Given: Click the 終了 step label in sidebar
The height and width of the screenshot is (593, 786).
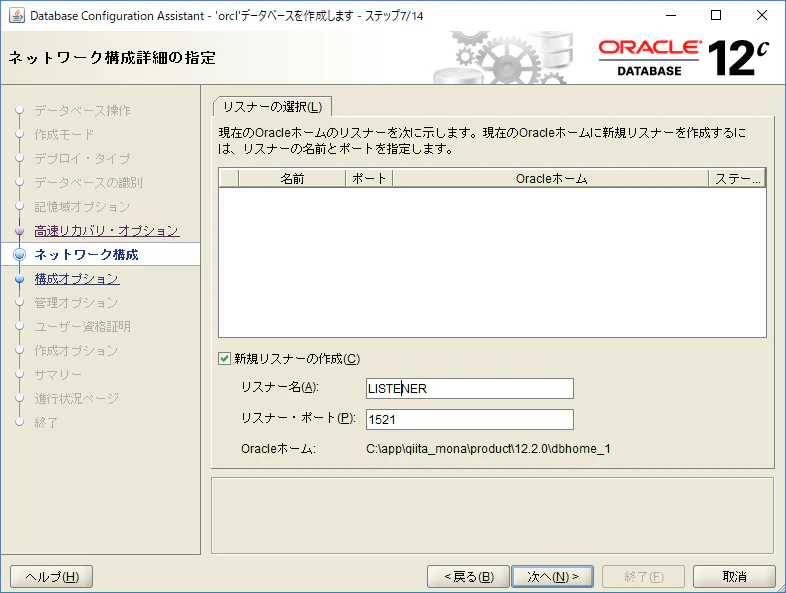Looking at the screenshot, I should (x=46, y=423).
